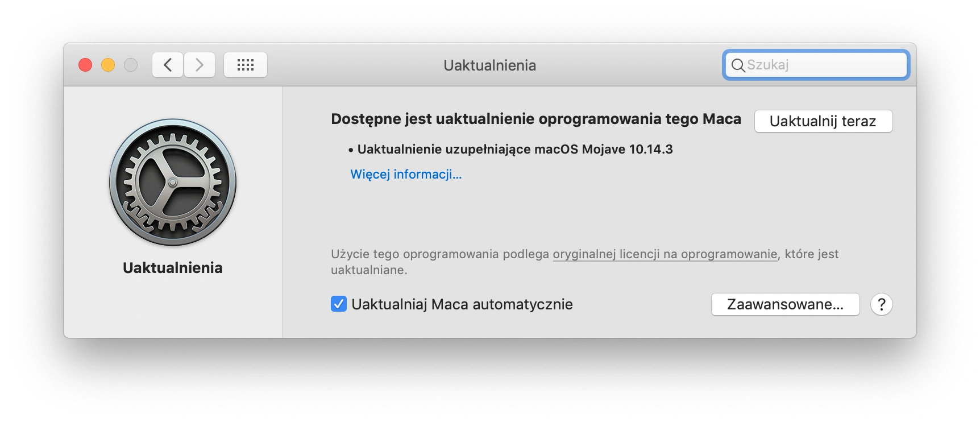
Task: Click the gray zoom window button
Action: (131, 65)
